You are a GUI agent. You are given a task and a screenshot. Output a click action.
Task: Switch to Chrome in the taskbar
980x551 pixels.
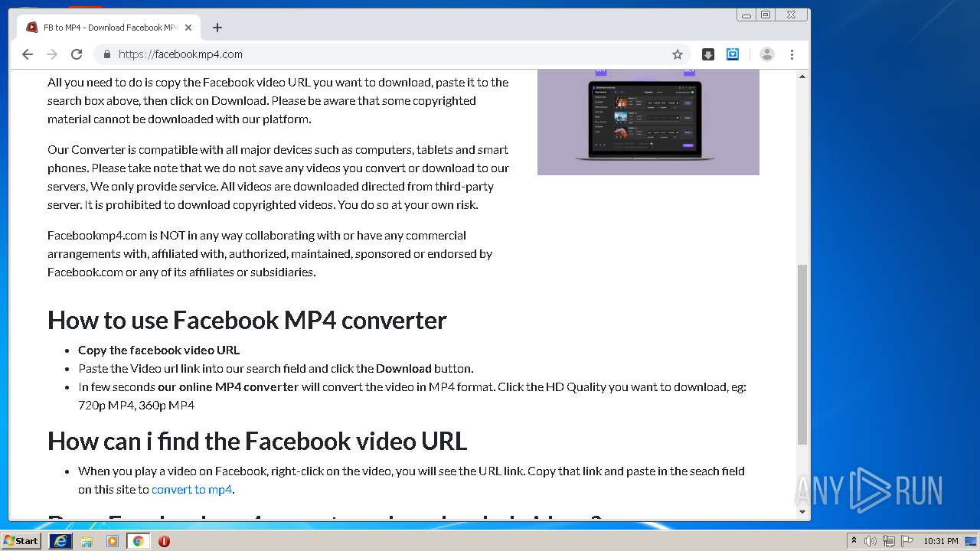(x=139, y=541)
